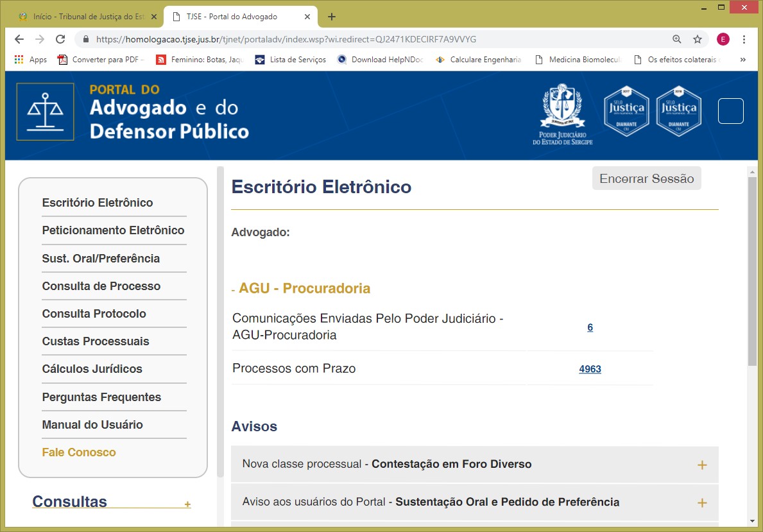
Task: Open the browser zoom magnifier icon
Action: coord(677,39)
